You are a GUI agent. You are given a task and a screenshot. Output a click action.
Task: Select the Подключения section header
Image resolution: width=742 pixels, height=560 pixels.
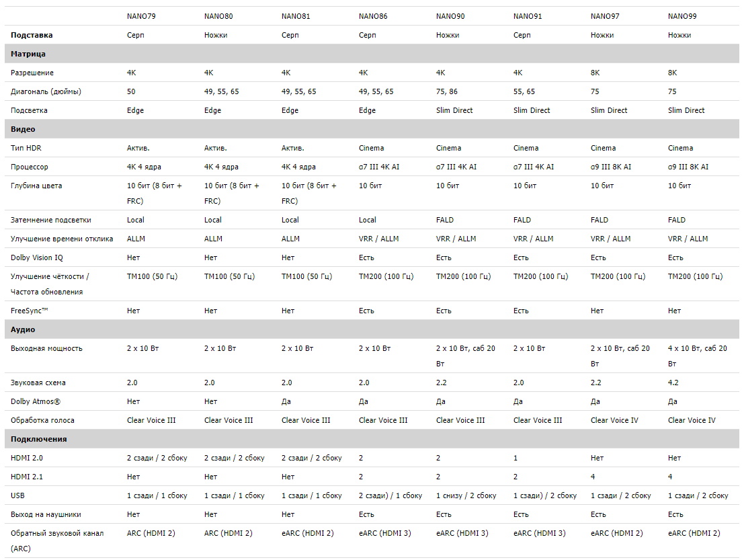pyautogui.click(x=38, y=439)
